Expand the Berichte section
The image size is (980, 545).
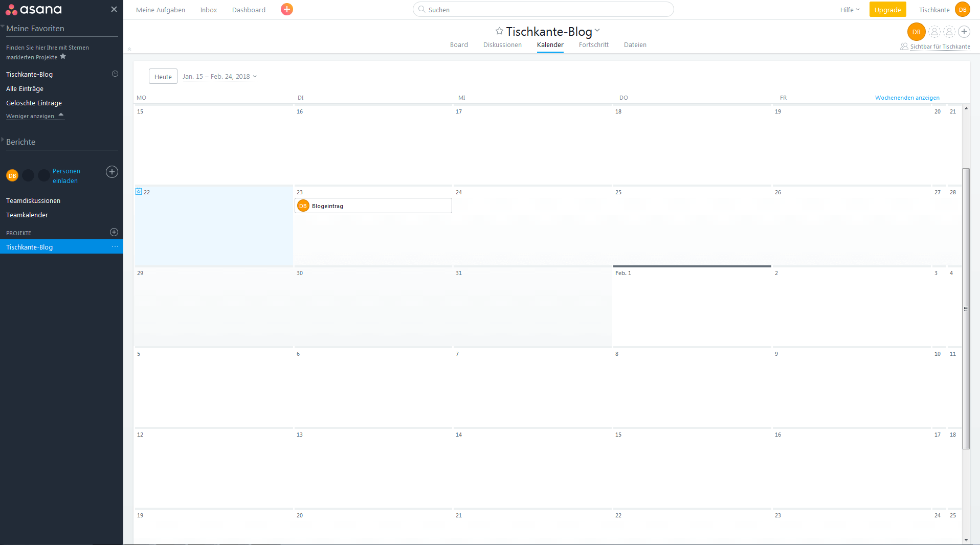tap(3, 140)
